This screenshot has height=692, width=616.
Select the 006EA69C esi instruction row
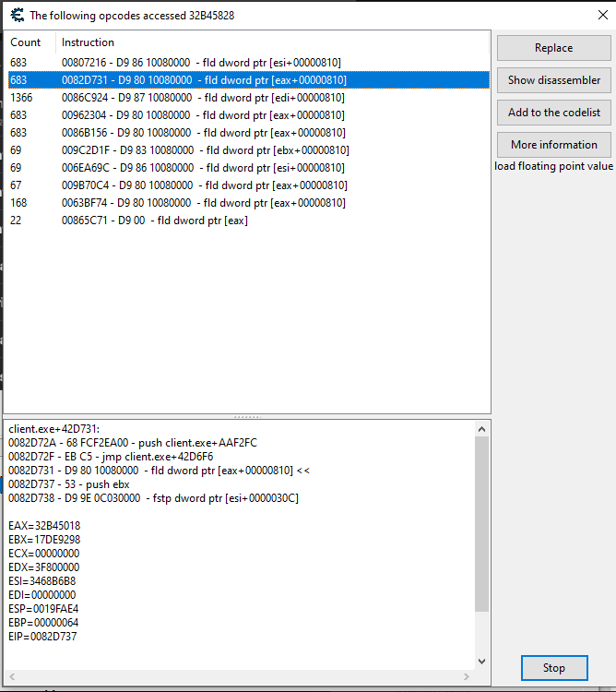[x=249, y=168]
